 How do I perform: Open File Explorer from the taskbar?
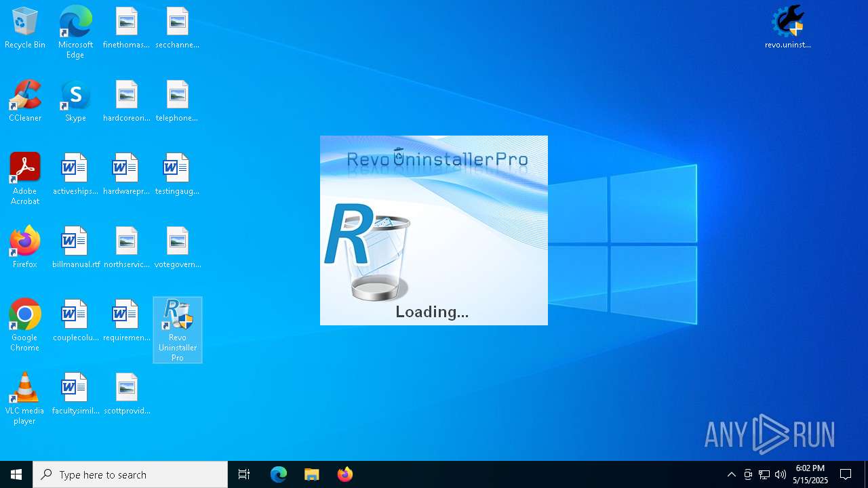(x=312, y=474)
